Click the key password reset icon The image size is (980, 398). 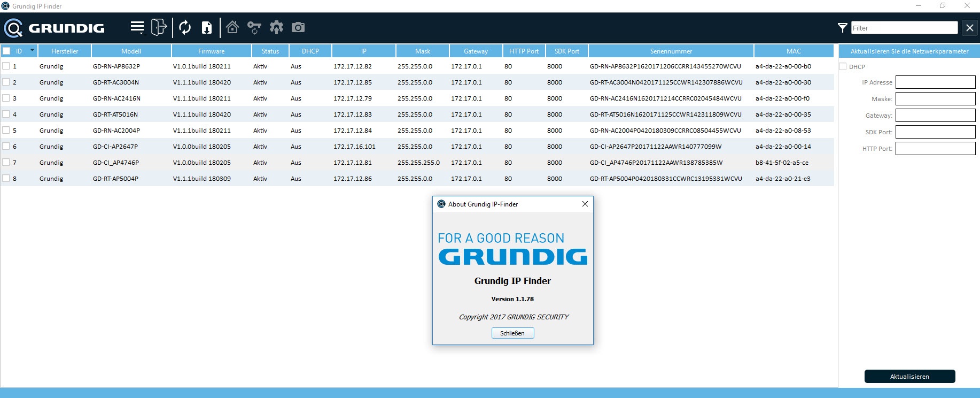[254, 27]
